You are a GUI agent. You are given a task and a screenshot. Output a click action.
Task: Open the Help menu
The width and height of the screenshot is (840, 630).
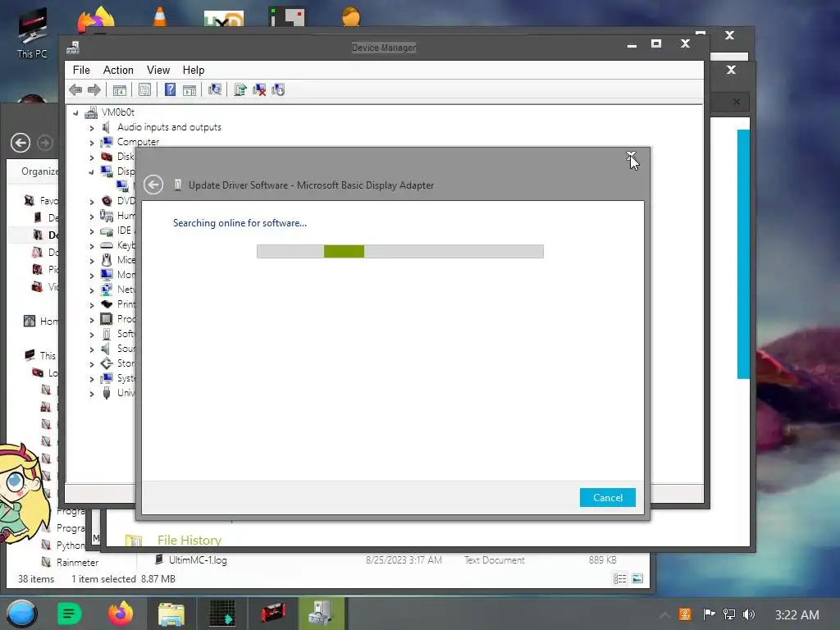pos(194,71)
